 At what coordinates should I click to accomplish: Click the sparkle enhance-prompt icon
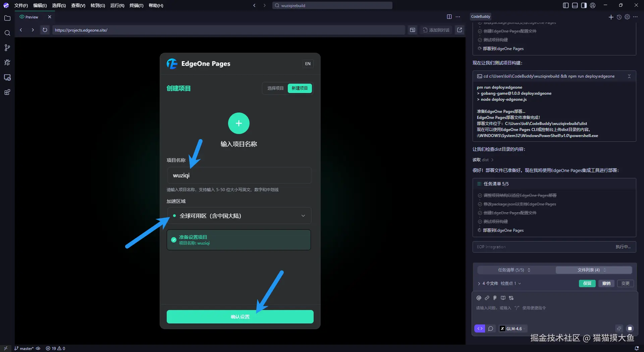coord(619,328)
